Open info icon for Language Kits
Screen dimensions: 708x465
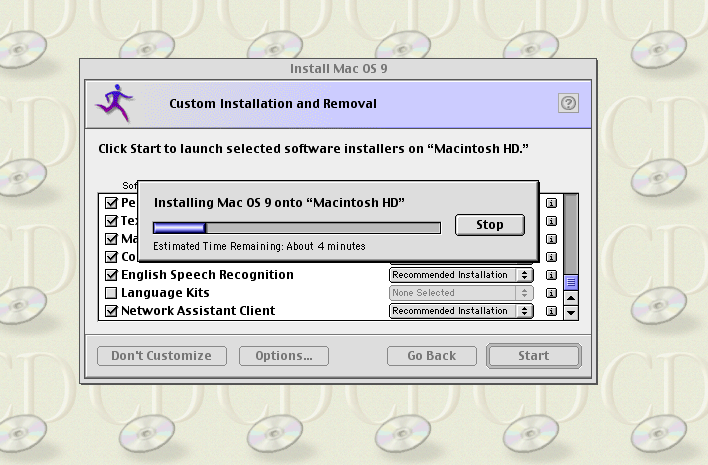(x=550, y=293)
